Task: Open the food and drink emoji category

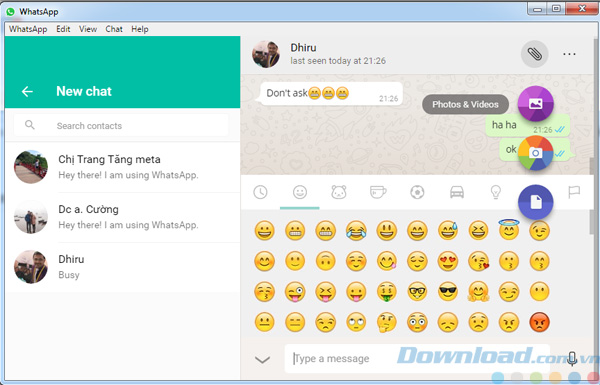Action: coord(378,192)
